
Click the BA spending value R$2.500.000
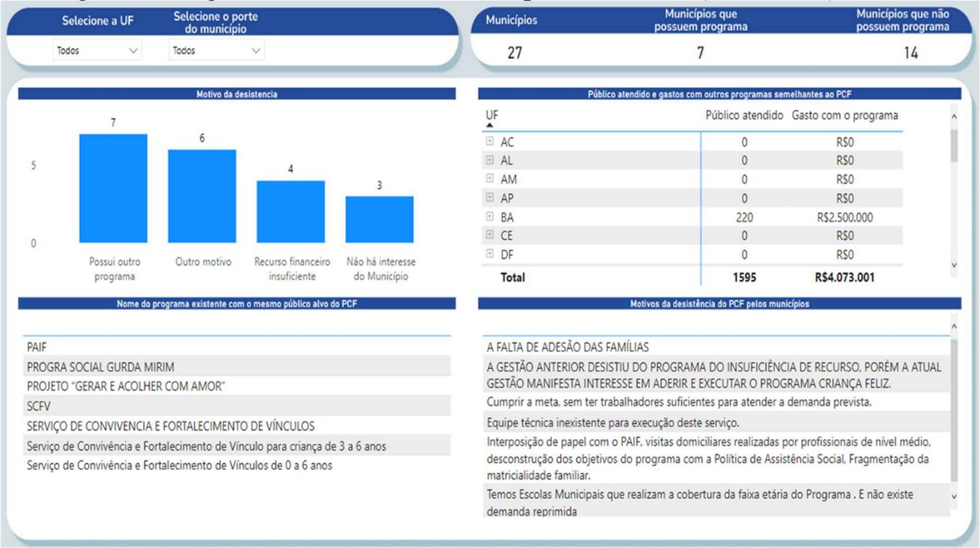tap(845, 217)
